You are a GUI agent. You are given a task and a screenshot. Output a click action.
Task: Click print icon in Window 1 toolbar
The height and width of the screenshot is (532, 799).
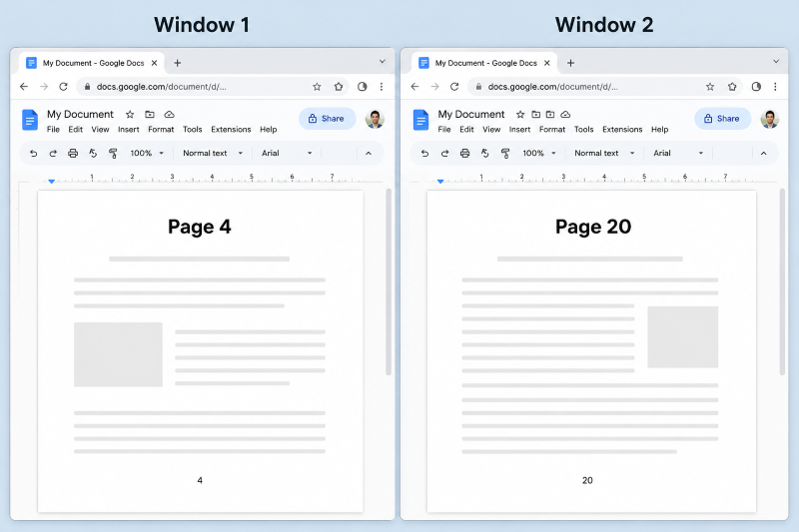73,154
